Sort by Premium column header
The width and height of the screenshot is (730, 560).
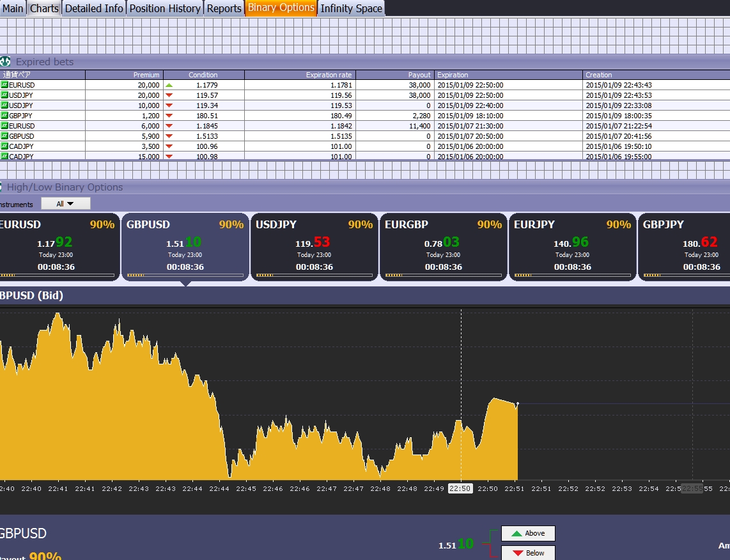pos(124,75)
